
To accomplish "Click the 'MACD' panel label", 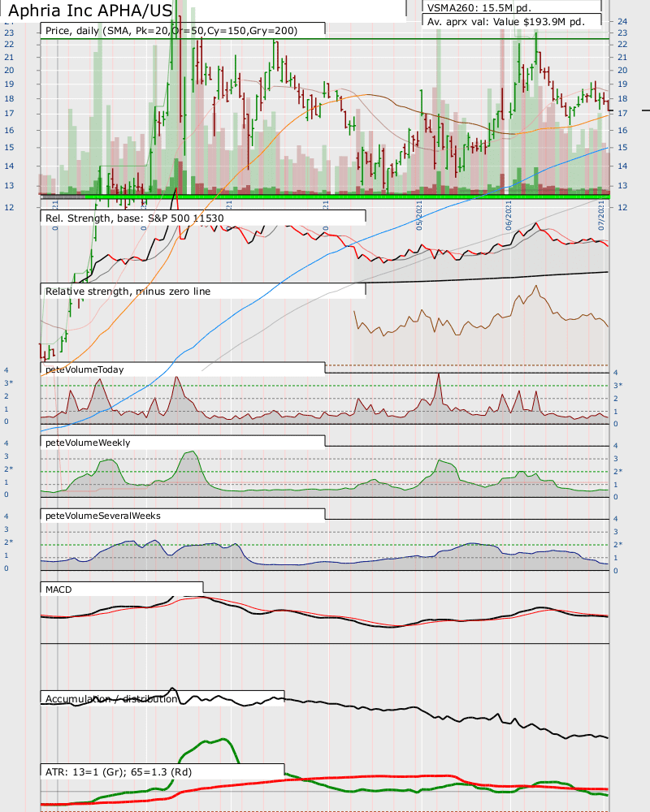I will [58, 590].
